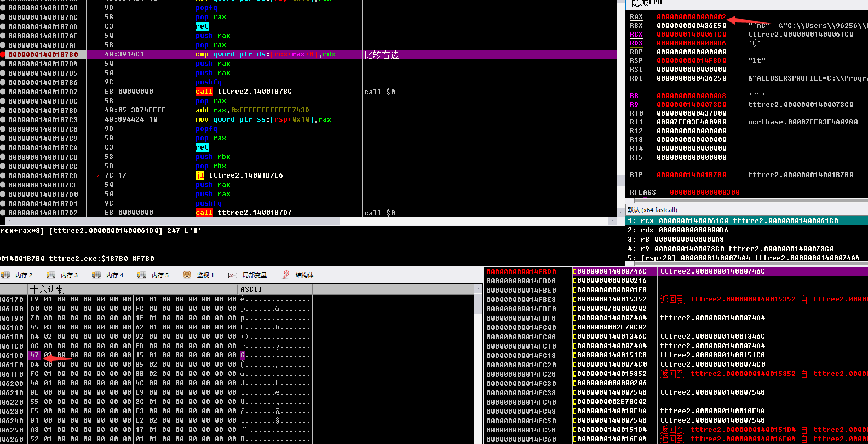
Task: Select stack entry at address 000000000014FC28
Action: click(676, 374)
